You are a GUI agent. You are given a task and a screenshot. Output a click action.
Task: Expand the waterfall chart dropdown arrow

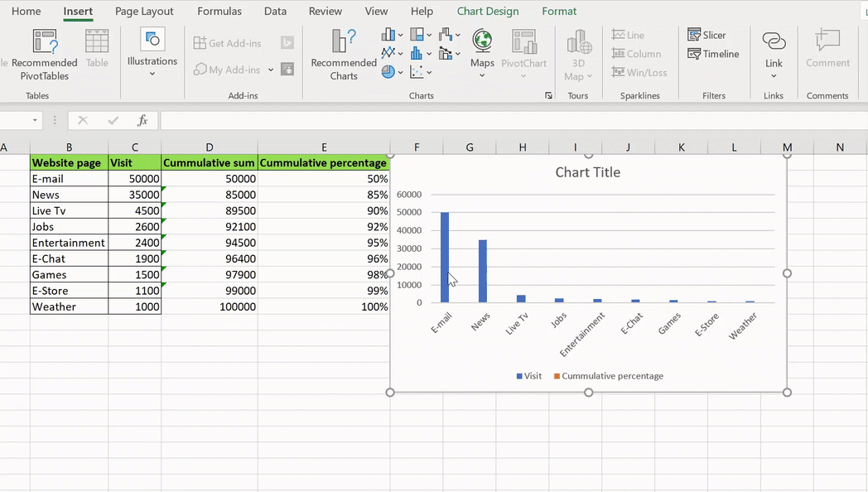458,35
